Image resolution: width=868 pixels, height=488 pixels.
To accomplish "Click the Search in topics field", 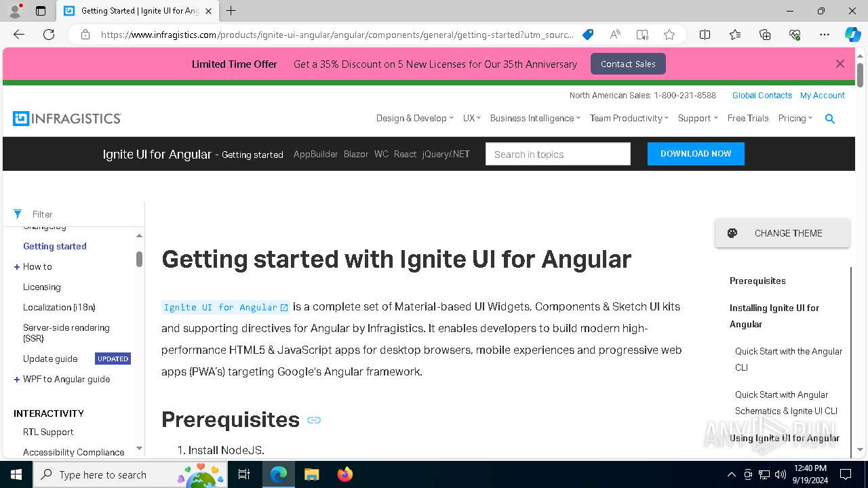I will tap(558, 154).
